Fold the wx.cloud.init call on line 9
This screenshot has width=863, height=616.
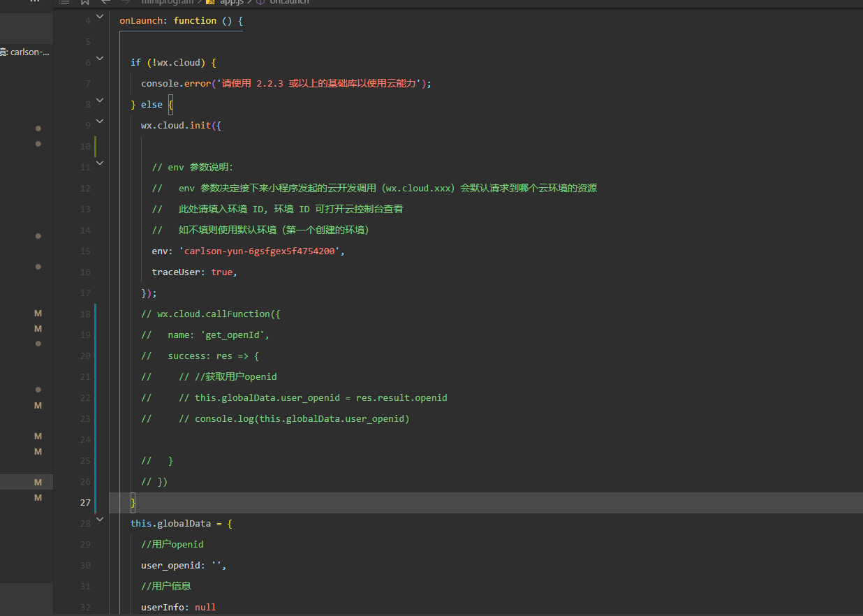pos(99,122)
